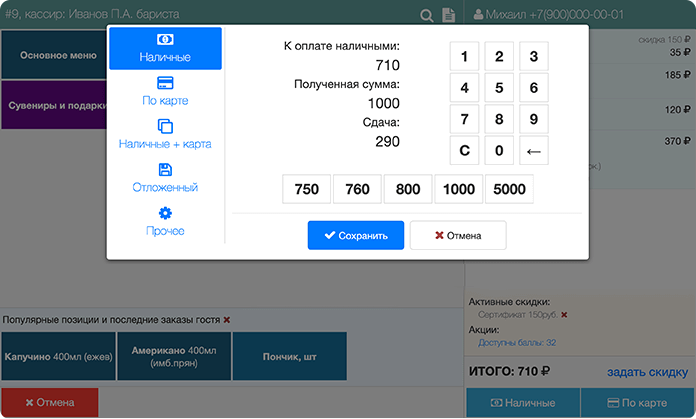Open the Сувениры и подарки category
696x419 pixels.
click(53, 104)
